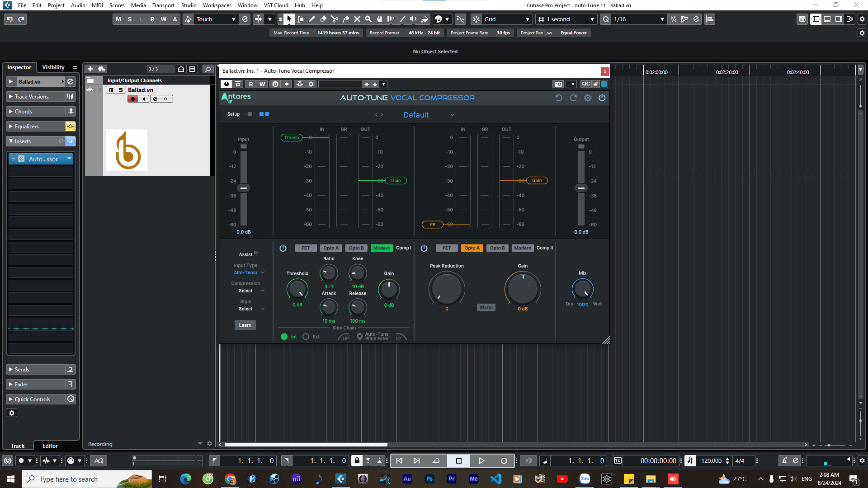The image size is (868, 488).
Task: Click the plugin snapshot camera icon
Action: click(558, 84)
